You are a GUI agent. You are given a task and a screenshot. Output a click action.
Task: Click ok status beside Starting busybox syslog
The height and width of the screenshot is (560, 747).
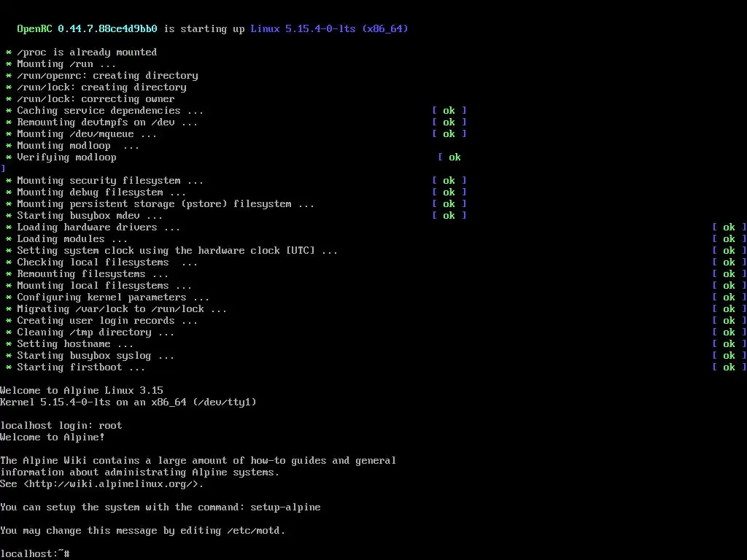coord(729,355)
